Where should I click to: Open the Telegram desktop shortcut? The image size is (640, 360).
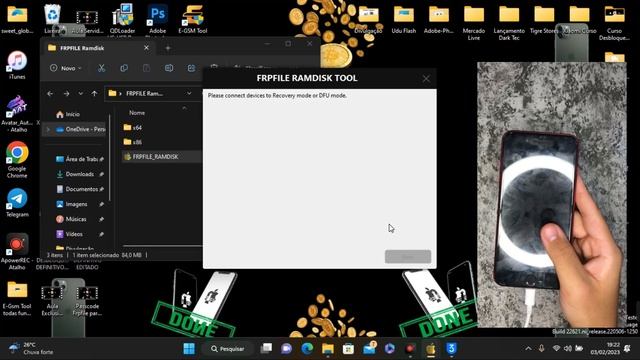click(x=17, y=203)
